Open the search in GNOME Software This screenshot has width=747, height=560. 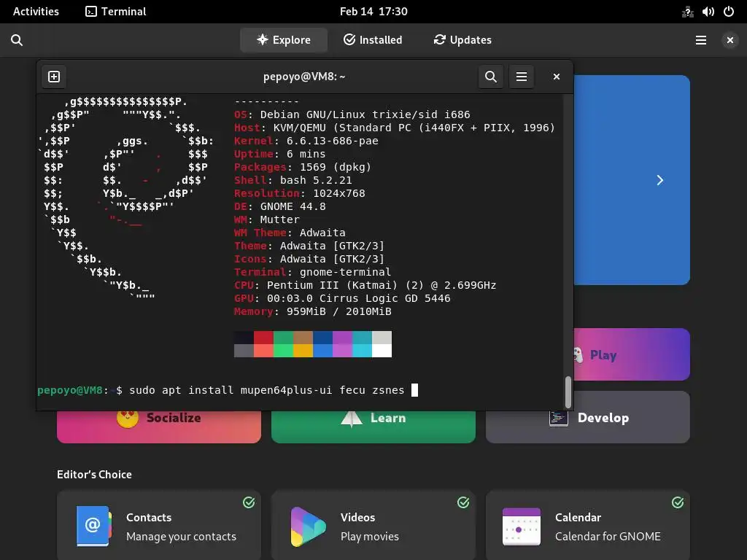click(17, 40)
